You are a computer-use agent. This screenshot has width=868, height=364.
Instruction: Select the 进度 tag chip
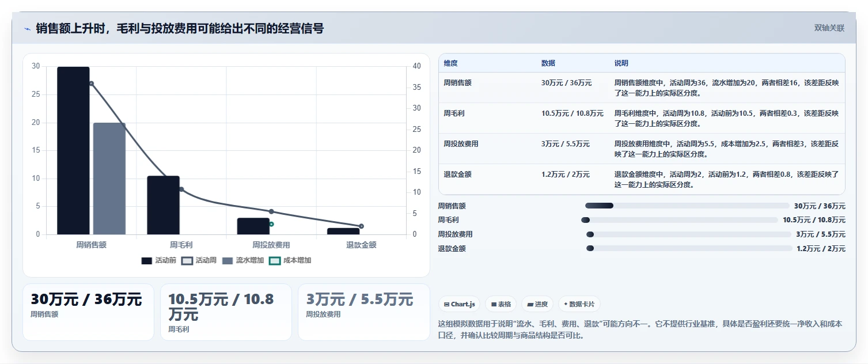tap(537, 304)
